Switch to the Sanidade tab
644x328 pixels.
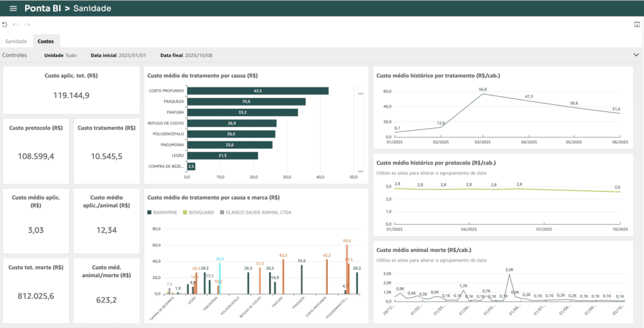pos(16,41)
